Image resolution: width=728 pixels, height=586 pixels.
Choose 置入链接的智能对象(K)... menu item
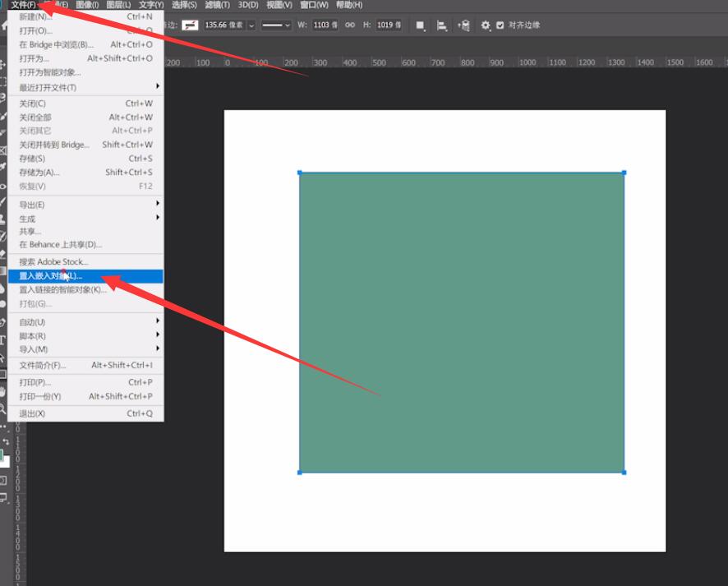pos(86,289)
